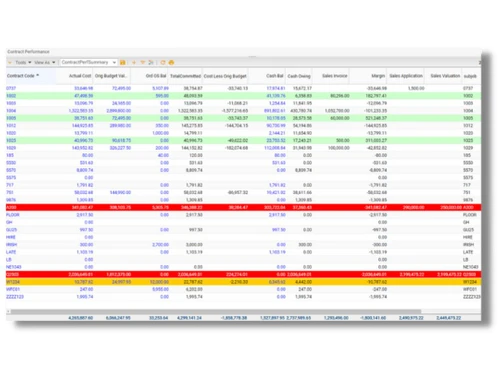Open contract code W1234 in yellow row
This screenshot has height=375, width=500.
pos(13,282)
